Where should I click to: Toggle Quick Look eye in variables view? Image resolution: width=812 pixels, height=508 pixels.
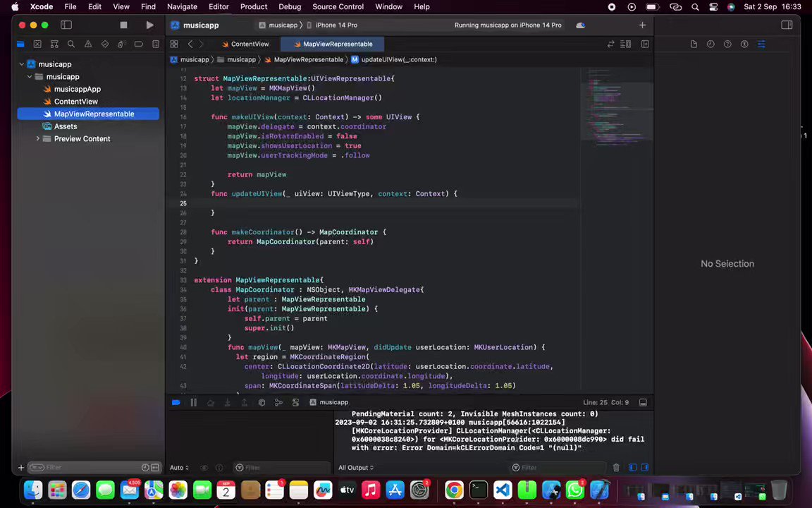click(x=204, y=468)
